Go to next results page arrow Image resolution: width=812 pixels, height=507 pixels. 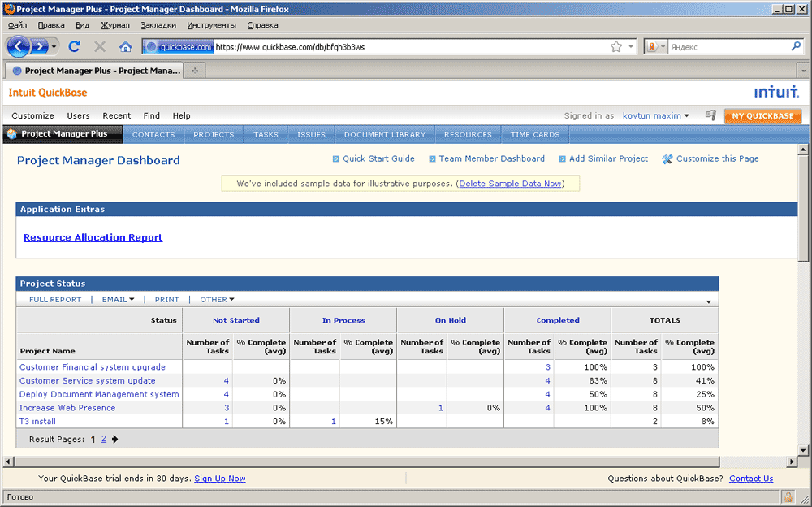[x=115, y=439]
